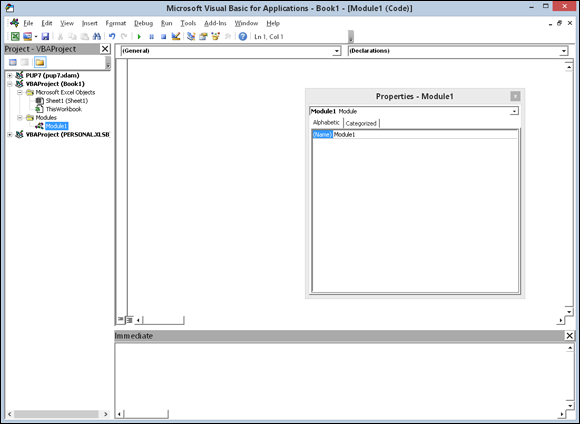
Task: Open Find with the binoculars icon
Action: 97,36
